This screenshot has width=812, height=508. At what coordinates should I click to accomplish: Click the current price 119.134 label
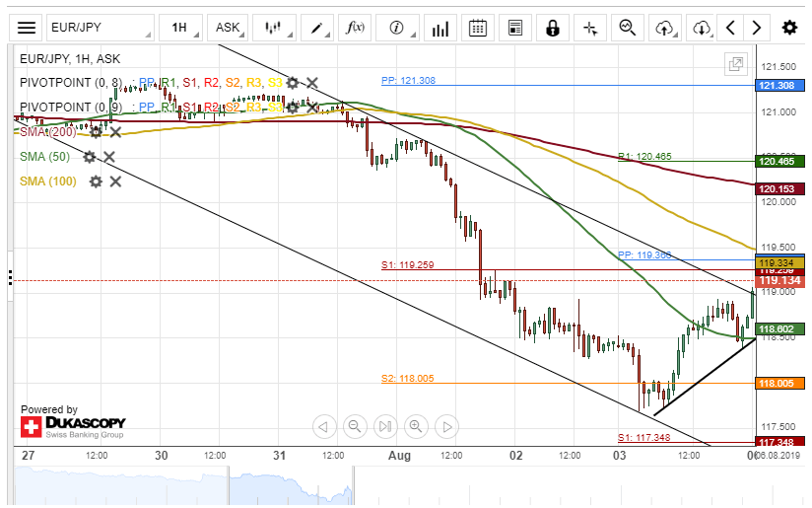tap(779, 280)
